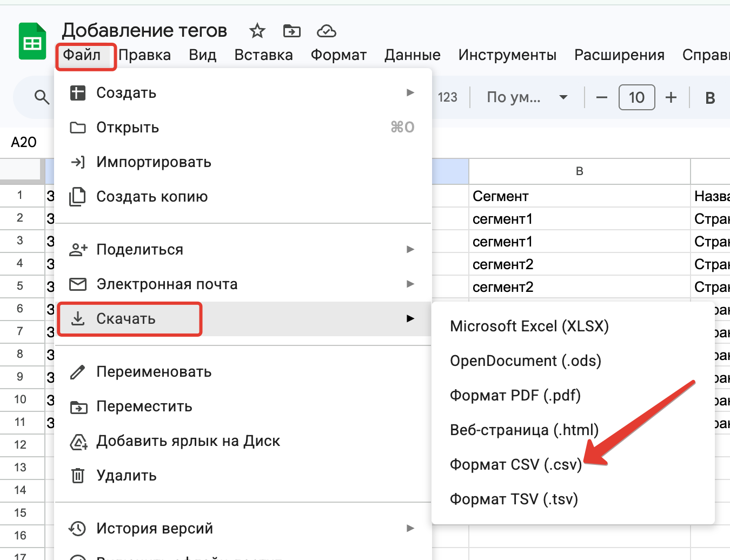Check the cloud document status icon
This screenshot has width=730, height=560.
(x=326, y=31)
